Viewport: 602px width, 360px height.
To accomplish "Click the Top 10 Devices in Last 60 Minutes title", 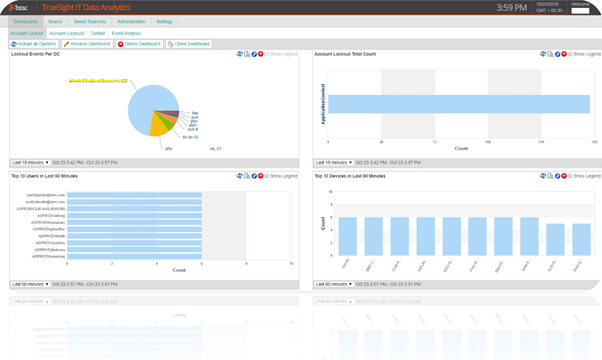I will click(x=350, y=176).
